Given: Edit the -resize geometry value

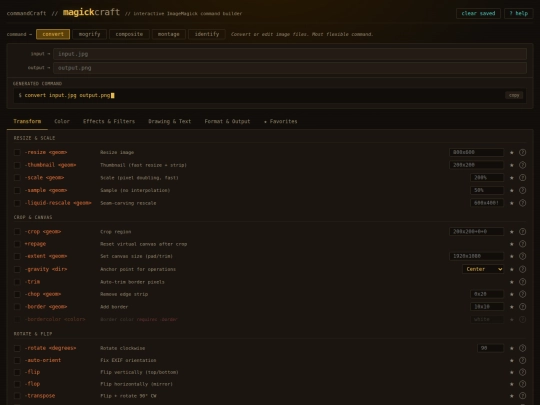Looking at the screenshot, I should 477,152.
